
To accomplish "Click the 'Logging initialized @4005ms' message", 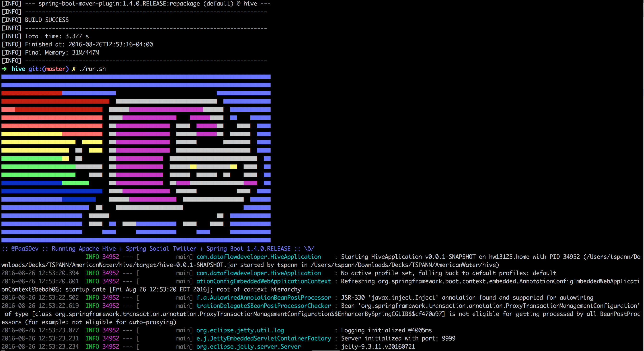I will pos(386,330).
